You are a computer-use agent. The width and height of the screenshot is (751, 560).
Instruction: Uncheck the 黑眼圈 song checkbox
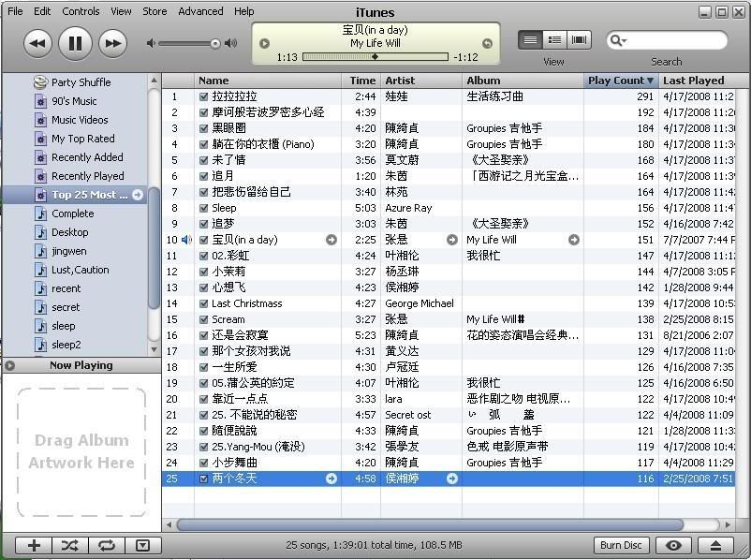coord(203,128)
